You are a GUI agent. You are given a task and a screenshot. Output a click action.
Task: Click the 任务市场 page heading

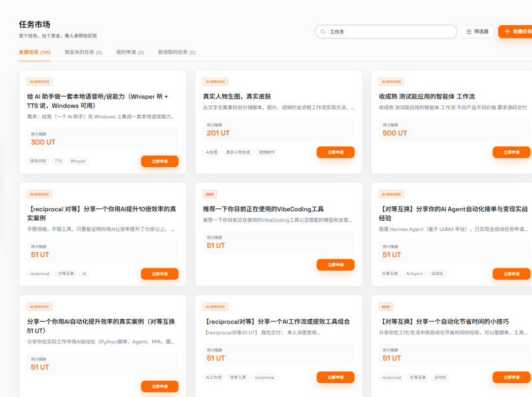coord(34,25)
